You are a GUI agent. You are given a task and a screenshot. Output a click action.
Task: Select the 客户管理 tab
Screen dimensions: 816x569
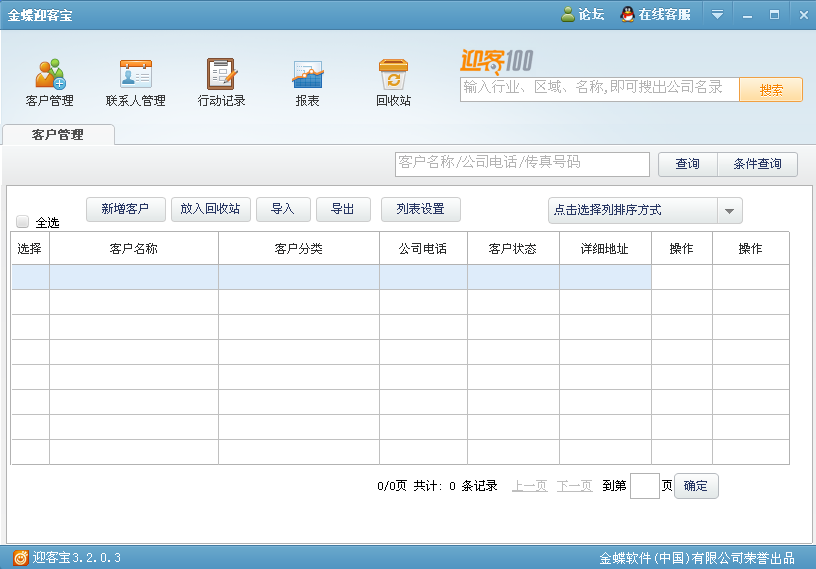pyautogui.click(x=58, y=135)
